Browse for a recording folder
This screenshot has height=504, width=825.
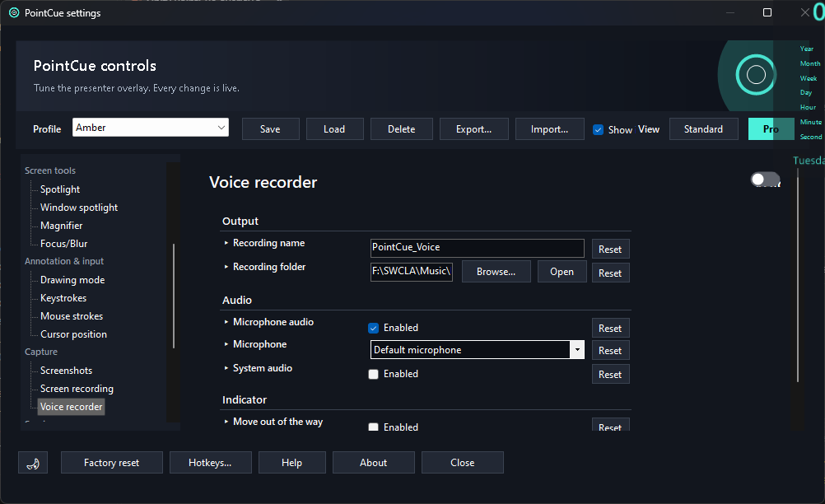(x=496, y=272)
